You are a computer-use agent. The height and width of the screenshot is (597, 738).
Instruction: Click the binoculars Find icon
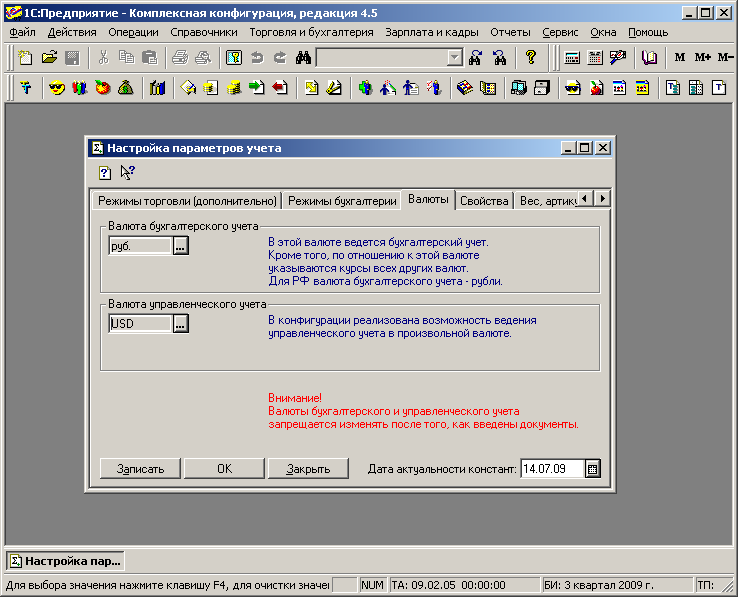[303, 57]
